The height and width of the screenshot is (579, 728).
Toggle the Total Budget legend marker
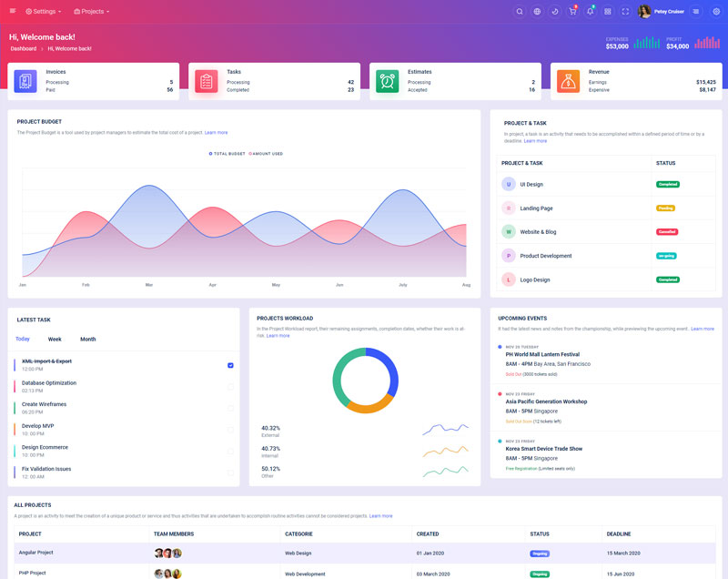point(211,154)
